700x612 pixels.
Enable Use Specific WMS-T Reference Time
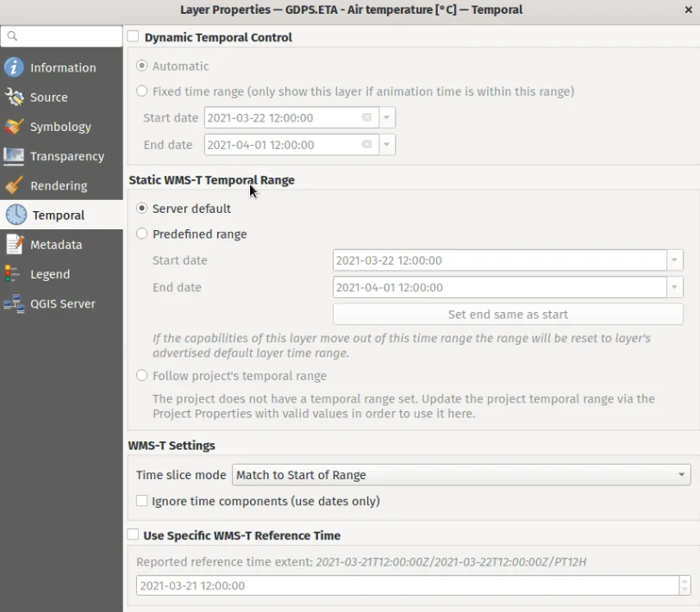pyautogui.click(x=134, y=535)
